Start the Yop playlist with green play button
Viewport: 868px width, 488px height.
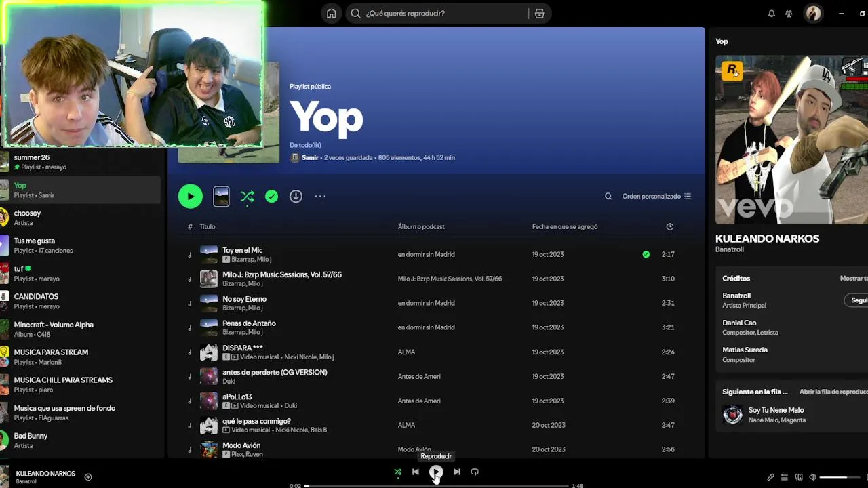pos(191,197)
